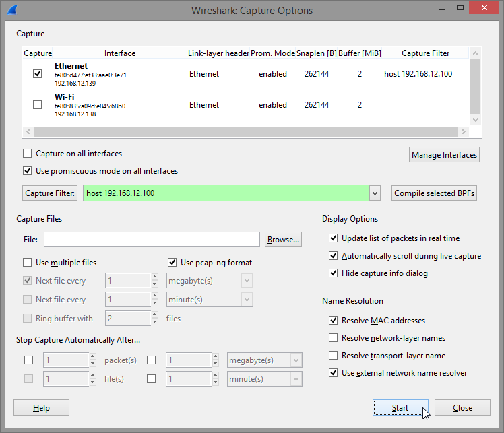
Task: Click the Capture Filter: button
Action: [x=50, y=193]
